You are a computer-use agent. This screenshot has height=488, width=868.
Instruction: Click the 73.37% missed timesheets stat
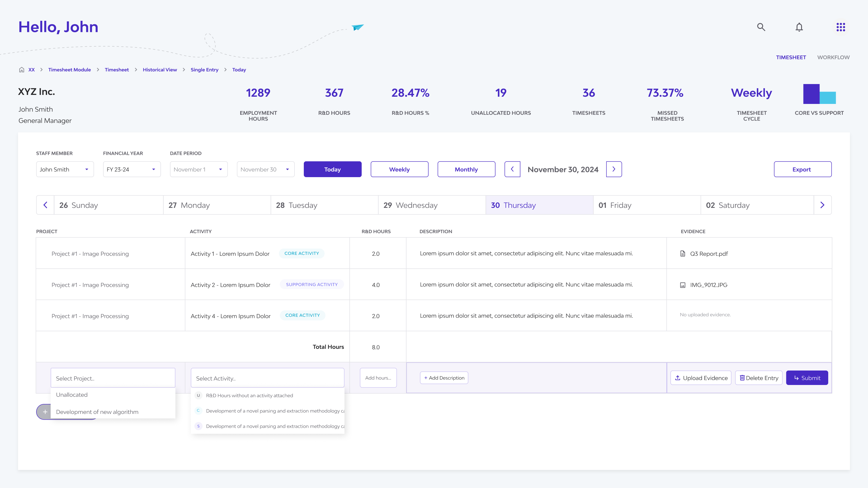coord(665,92)
